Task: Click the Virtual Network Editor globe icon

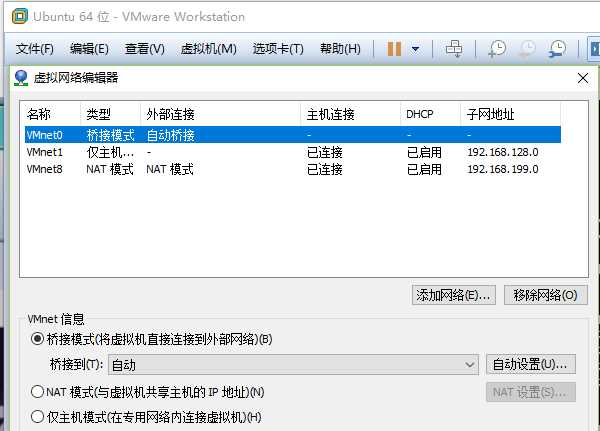Action: [21, 78]
